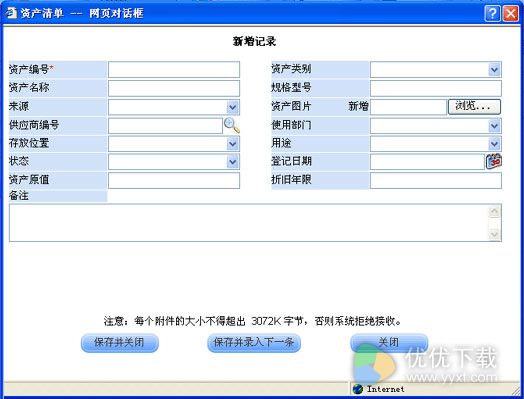The image size is (524, 399).
Task: Click the 保存并关闭 button
Action: click(x=120, y=343)
